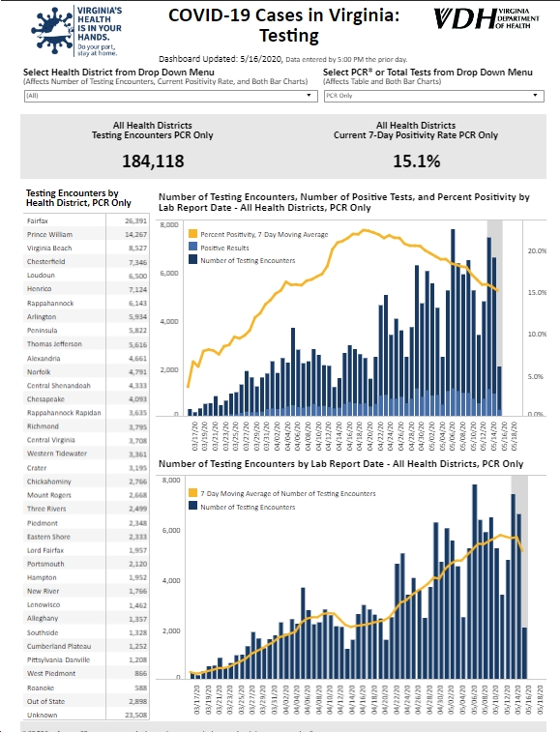Select the Virginia Beach district row
Image resolution: width=560 pixels, height=732 pixels.
pos(87,248)
